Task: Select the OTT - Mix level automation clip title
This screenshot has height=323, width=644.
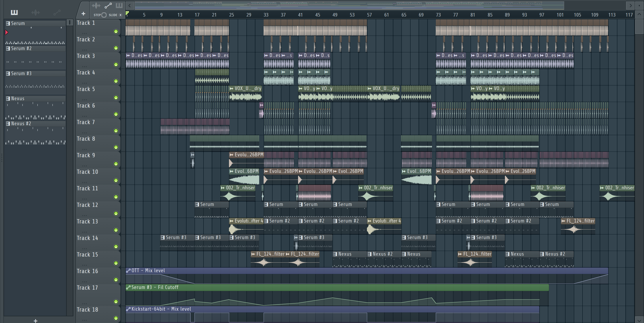Action: [148, 270]
